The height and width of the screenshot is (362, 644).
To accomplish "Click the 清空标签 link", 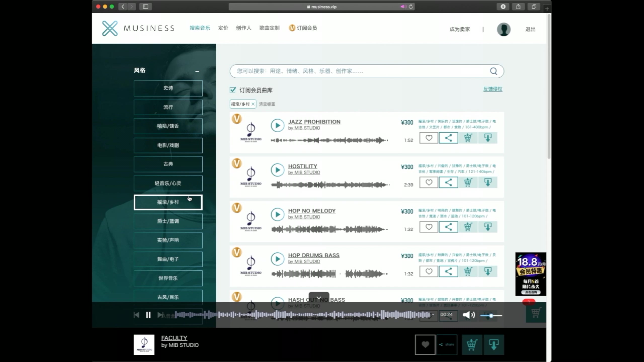I will [267, 104].
